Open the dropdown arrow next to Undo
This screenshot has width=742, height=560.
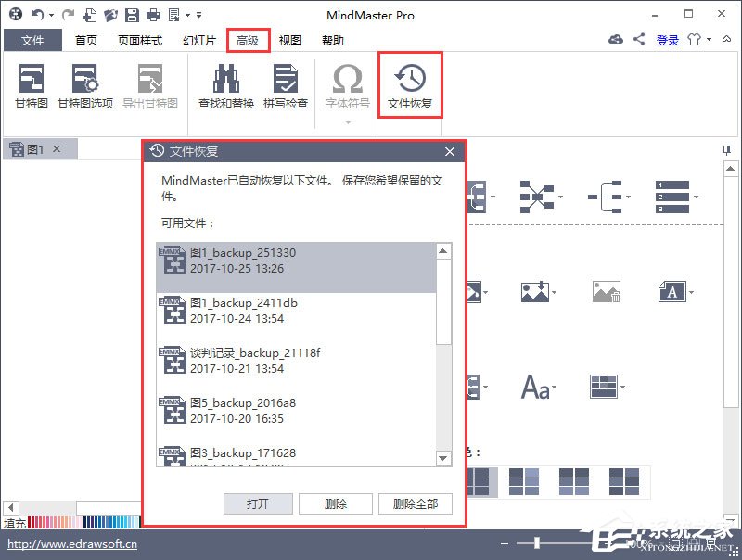[51, 14]
